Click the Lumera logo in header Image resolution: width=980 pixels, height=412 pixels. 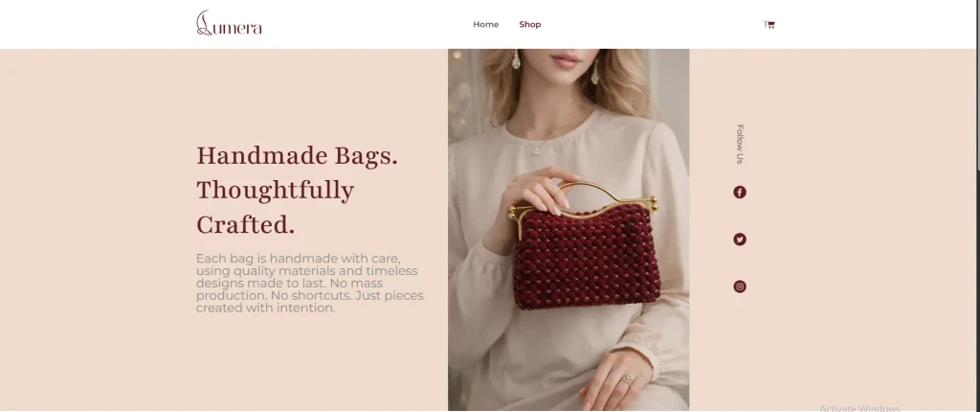(229, 23)
